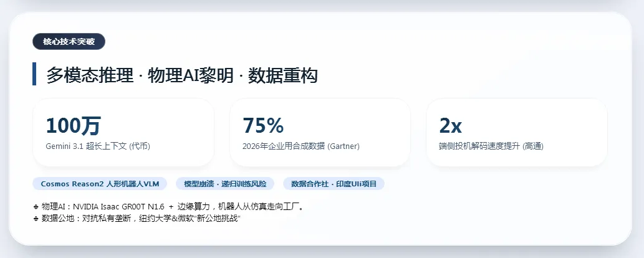Open the 2026年企业用合成数据 (Gartner) caption
This screenshot has height=258, width=644.
[x=301, y=146]
